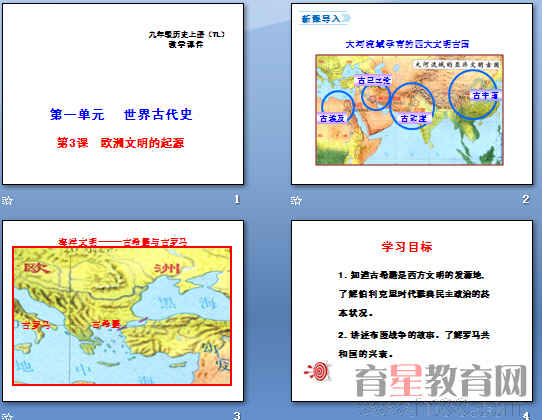Viewport: 542px width, 420px height.
Task: Select slide 3 showing Greece and Rome map
Action: pyautogui.click(x=123, y=311)
